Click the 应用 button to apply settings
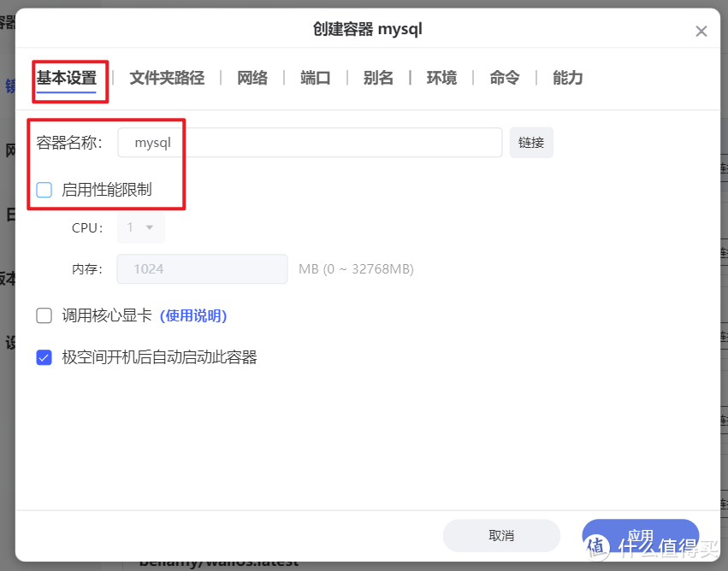This screenshot has width=728, height=571. [x=640, y=535]
